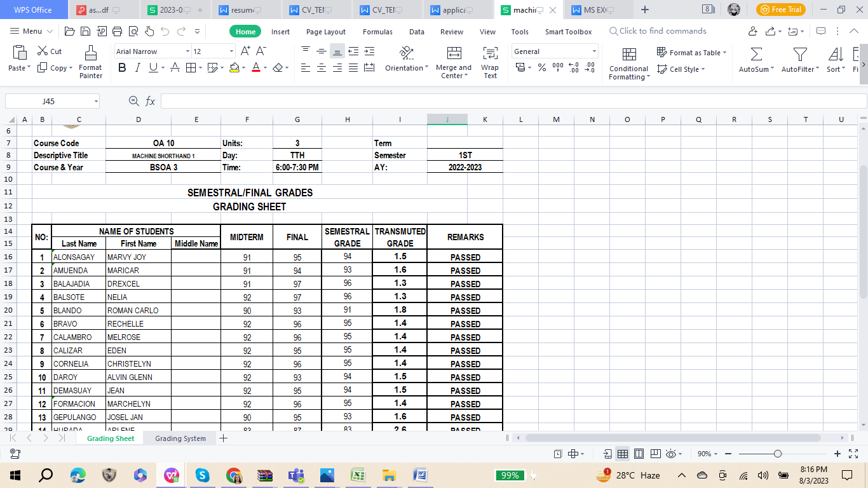Enter full screen mode from status bar
This screenshot has width=868, height=488.
pos(853,454)
